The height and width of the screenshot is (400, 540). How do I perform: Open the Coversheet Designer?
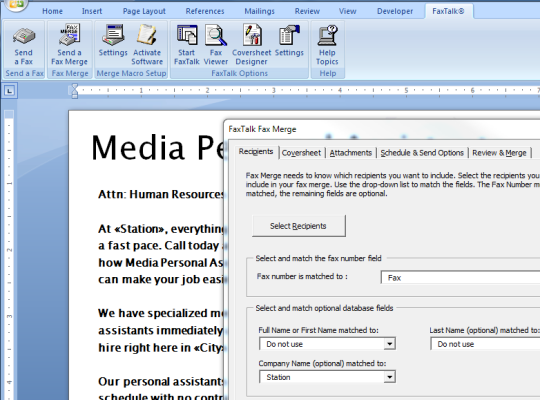click(251, 45)
